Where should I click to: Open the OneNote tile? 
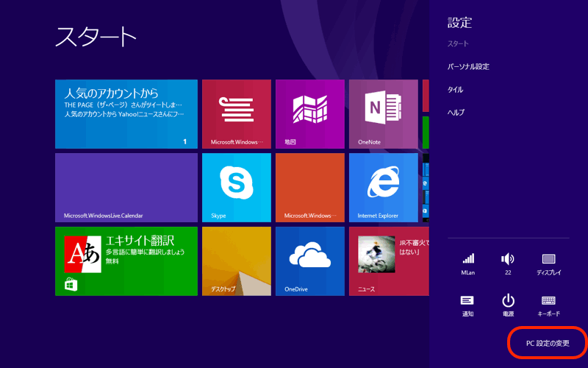click(x=383, y=113)
